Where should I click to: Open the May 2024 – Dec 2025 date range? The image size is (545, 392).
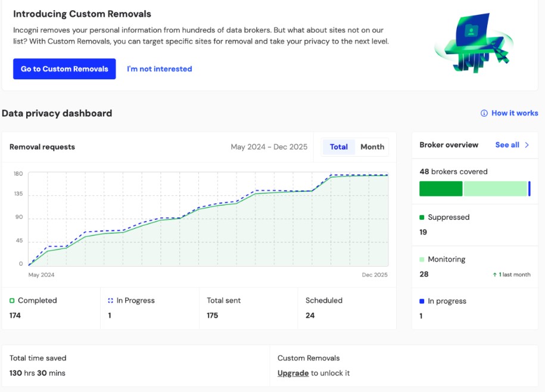[270, 147]
